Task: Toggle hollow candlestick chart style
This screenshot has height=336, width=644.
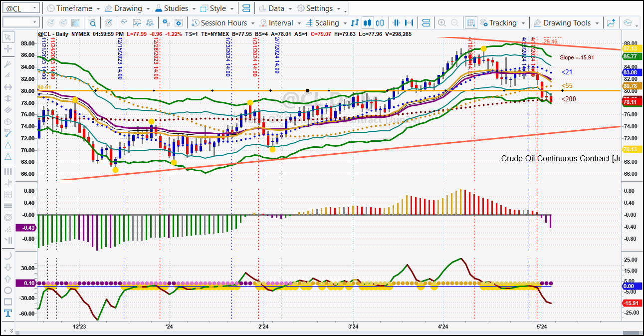Action: click(381, 22)
